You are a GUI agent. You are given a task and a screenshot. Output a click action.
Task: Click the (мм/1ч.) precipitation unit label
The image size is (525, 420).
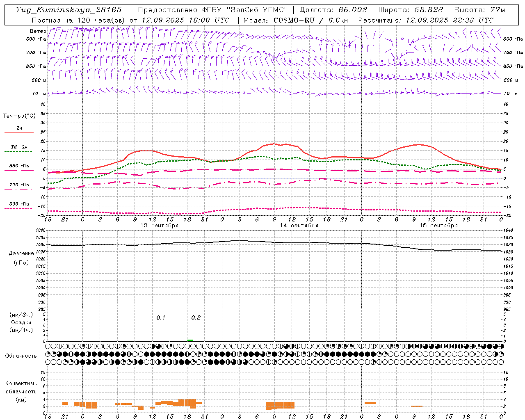(x=21, y=330)
